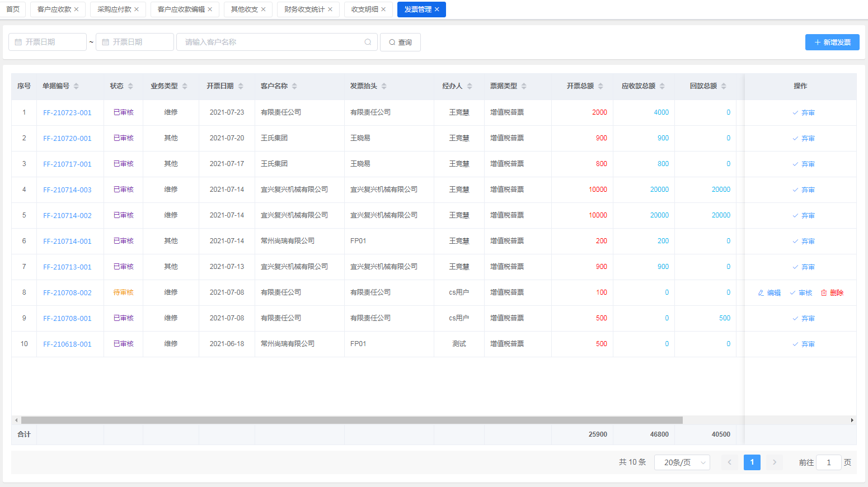Switch to the 首页 tab
868x487 pixels.
pos(13,10)
